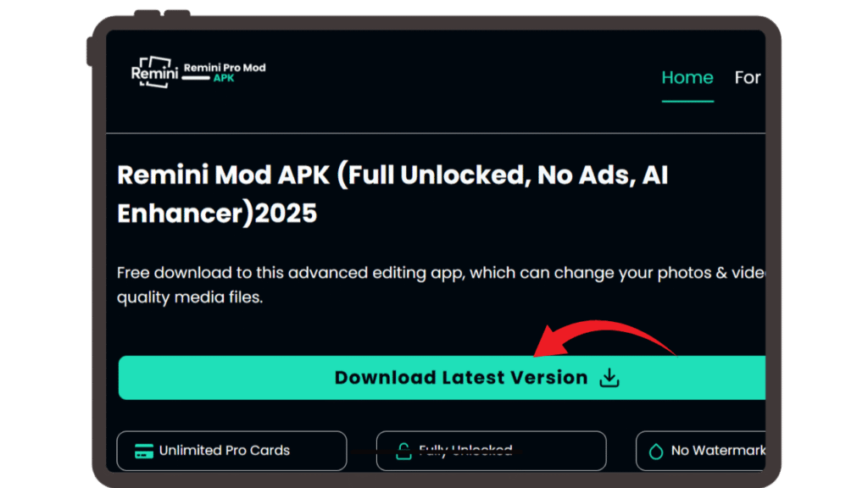Select the download arrow icon on the green button
Viewport: 868px width, 488px height.
[x=609, y=378]
